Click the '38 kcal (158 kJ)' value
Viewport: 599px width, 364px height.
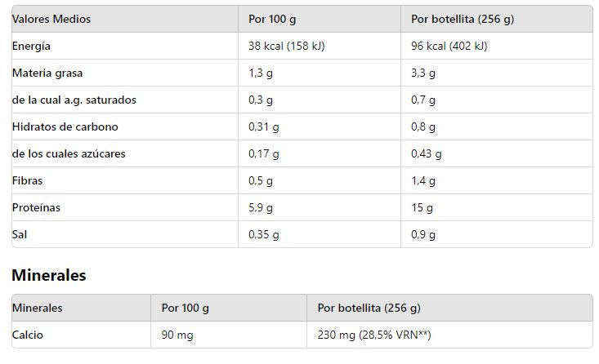click(x=286, y=46)
